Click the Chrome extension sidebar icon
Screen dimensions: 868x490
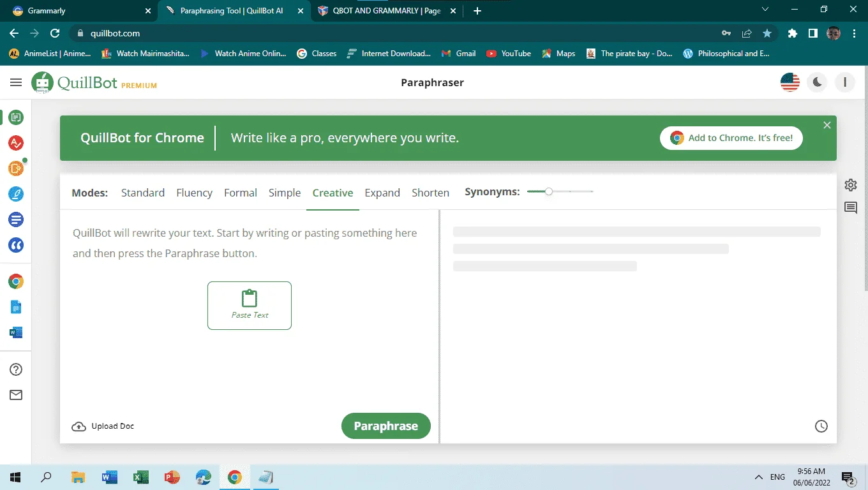tap(16, 281)
